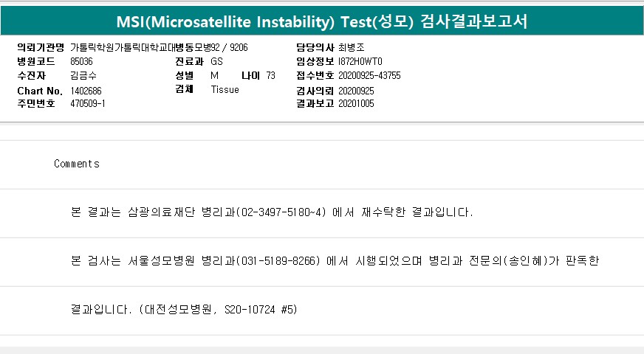
Task: Select the 수진자 patient name field
Action: [82, 75]
